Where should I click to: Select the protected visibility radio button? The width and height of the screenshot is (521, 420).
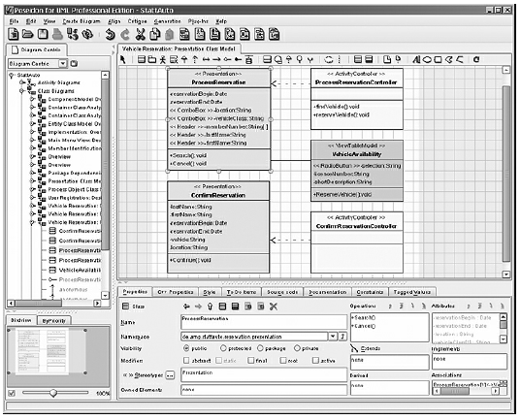coord(223,348)
